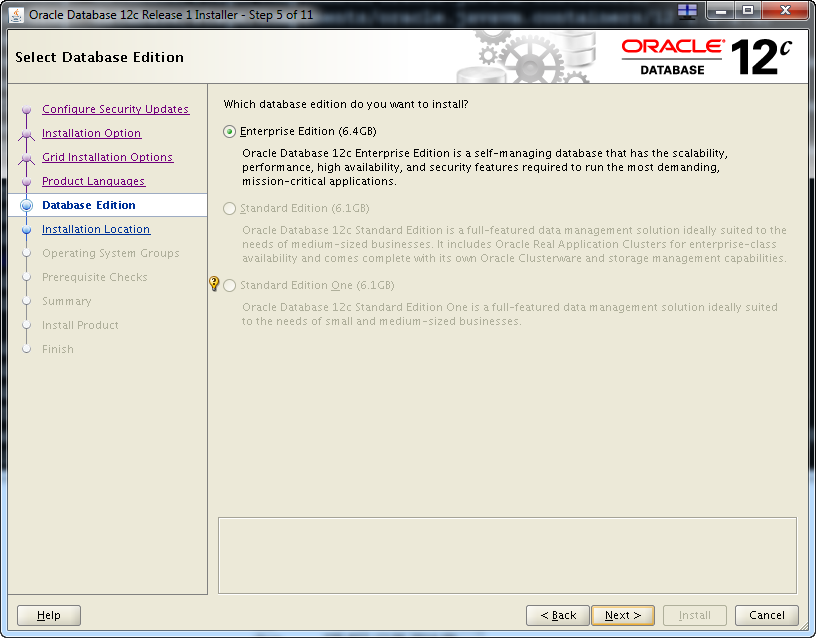Image resolution: width=816 pixels, height=638 pixels.
Task: Click the Operating System Groups step label
Action: pyautogui.click(x=111, y=253)
